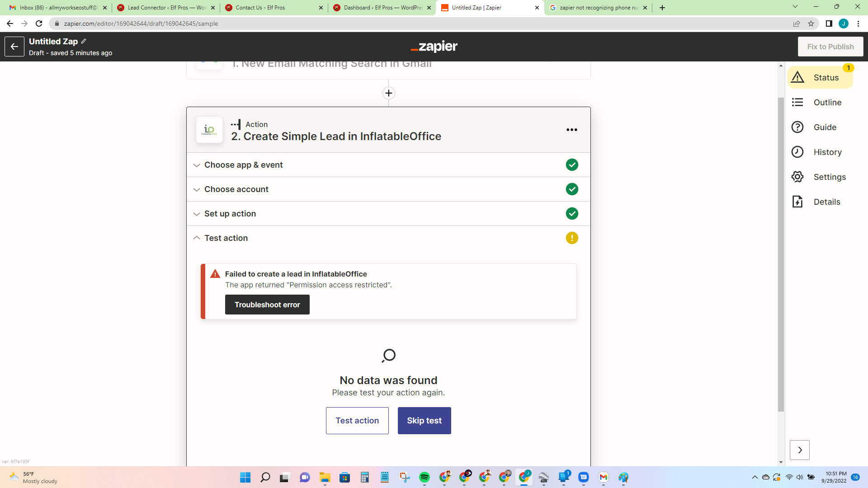Open History clock icon in sidebar

[797, 152]
